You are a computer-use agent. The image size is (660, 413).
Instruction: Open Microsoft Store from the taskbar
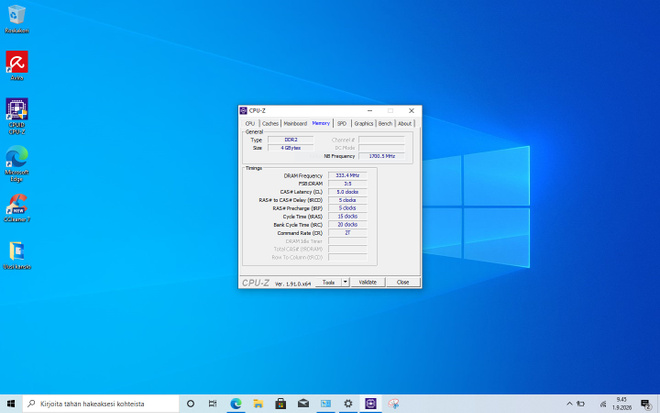(281, 404)
